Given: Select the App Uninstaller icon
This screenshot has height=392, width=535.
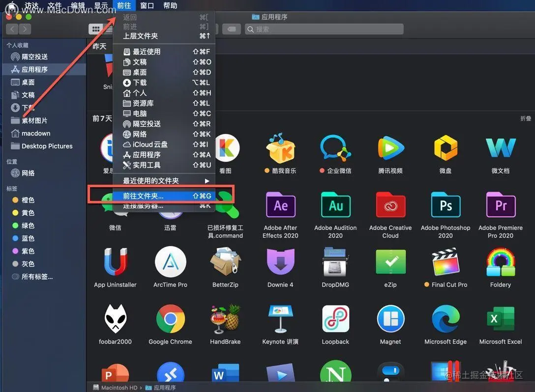Looking at the screenshot, I should [x=116, y=262].
